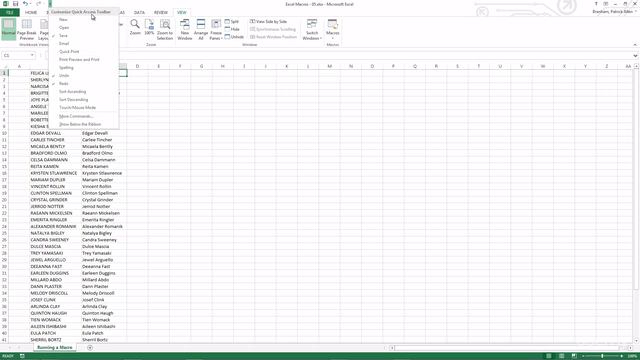Switch to Page Layout view in status bar

click(562, 356)
